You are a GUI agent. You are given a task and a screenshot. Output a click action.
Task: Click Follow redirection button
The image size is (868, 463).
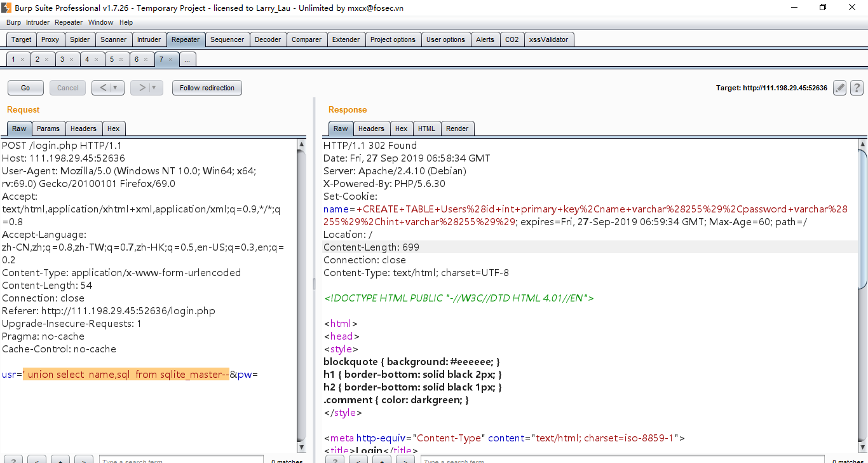pos(207,88)
